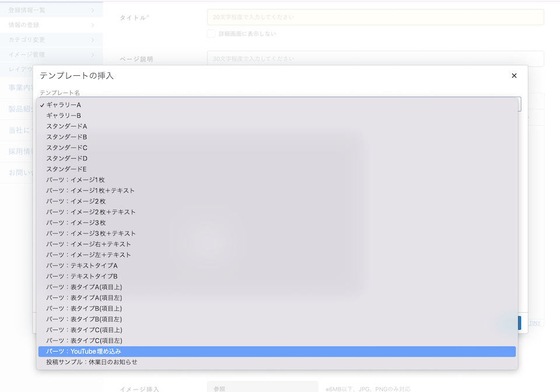Select パーツ：表タイプC(項目左) option
This screenshot has width=560, height=392.
click(85, 341)
